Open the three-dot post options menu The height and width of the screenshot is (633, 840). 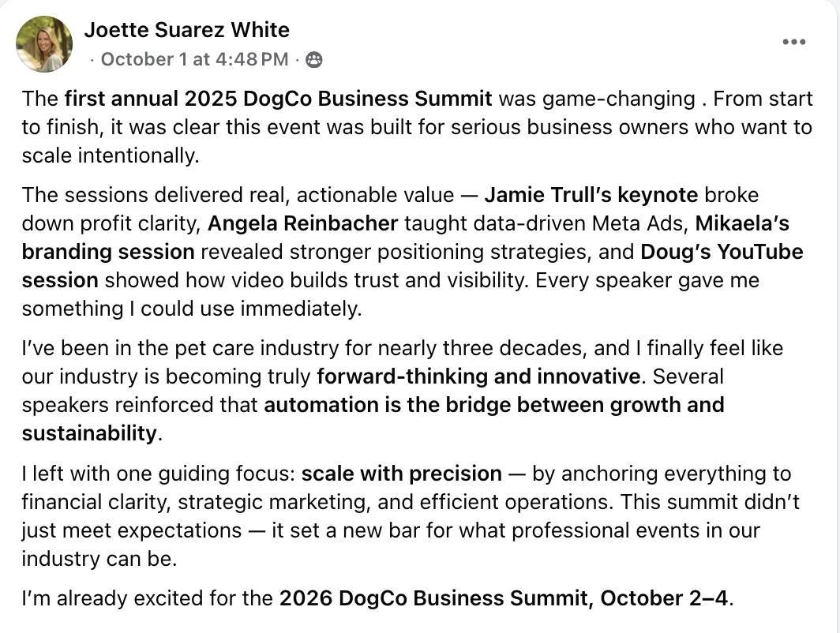coord(794,42)
